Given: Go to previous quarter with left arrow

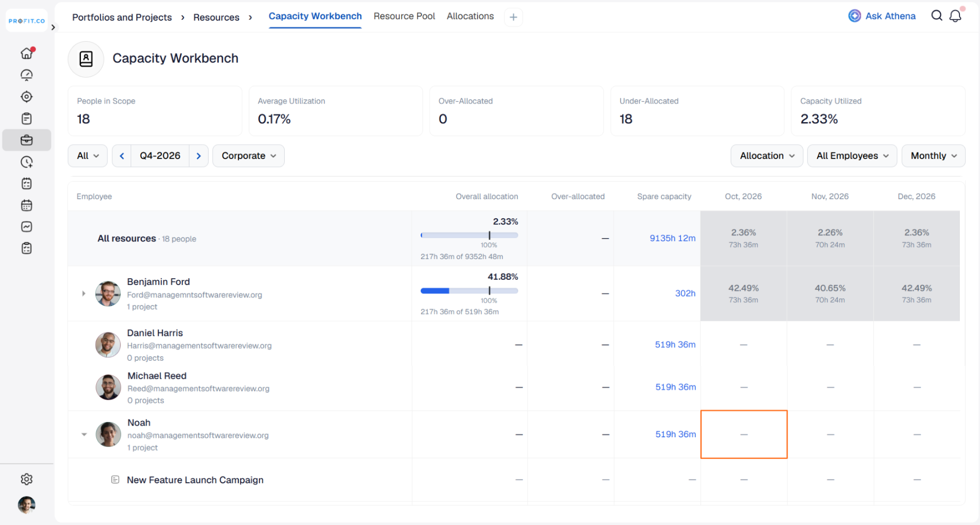Looking at the screenshot, I should [x=122, y=156].
